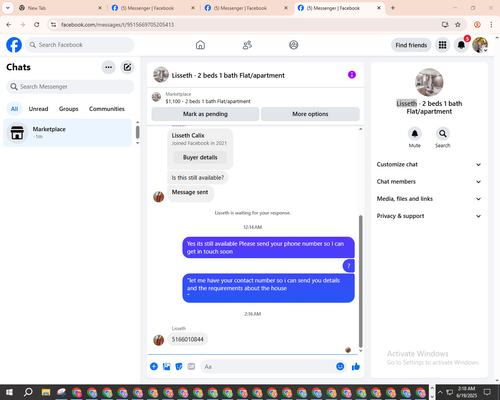This screenshot has height=400, width=500.
Task: Open Windows Start menu
Action: pyautogui.click(x=9, y=392)
